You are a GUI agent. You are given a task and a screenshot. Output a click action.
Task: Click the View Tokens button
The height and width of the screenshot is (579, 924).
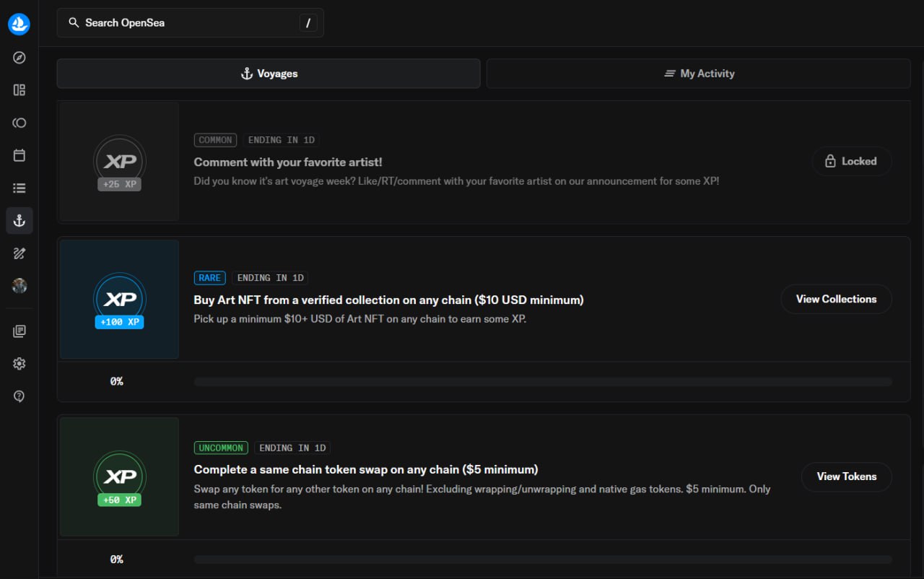pos(847,476)
